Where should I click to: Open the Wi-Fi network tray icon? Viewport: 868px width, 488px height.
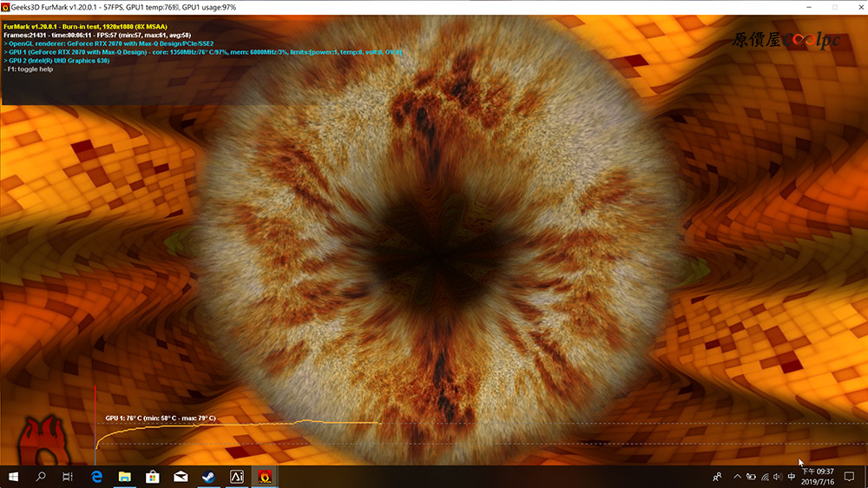click(765, 477)
